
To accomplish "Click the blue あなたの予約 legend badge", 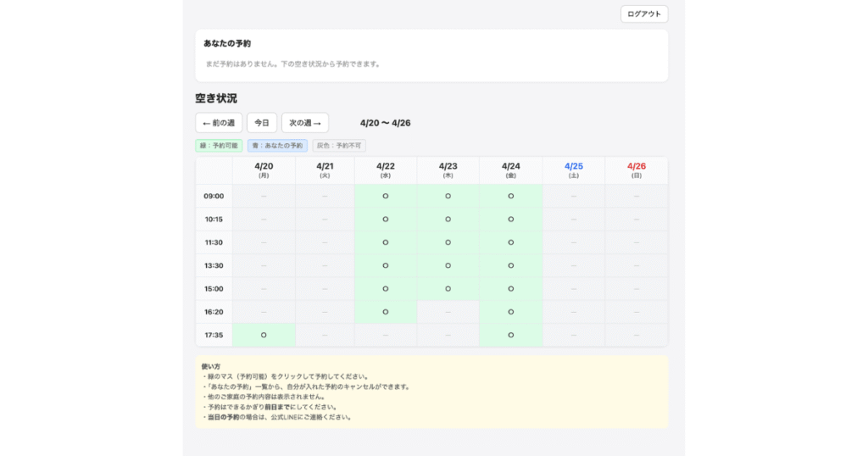I will coord(277,146).
